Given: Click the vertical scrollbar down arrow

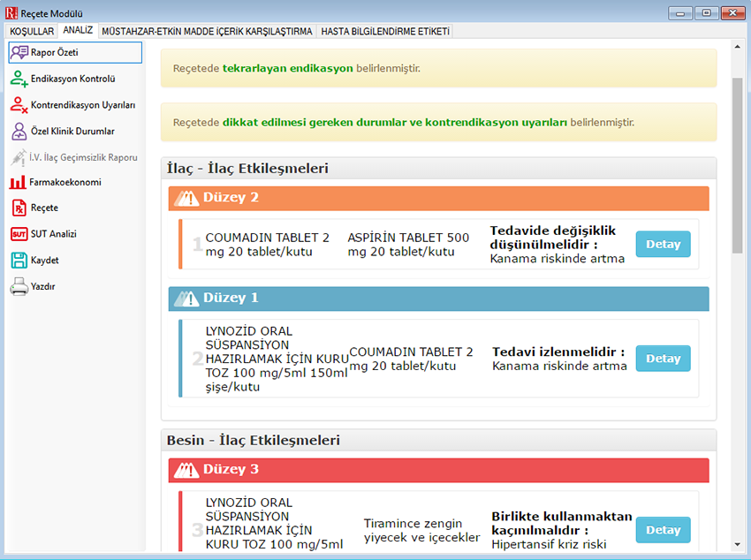Looking at the screenshot, I should 737,544.
